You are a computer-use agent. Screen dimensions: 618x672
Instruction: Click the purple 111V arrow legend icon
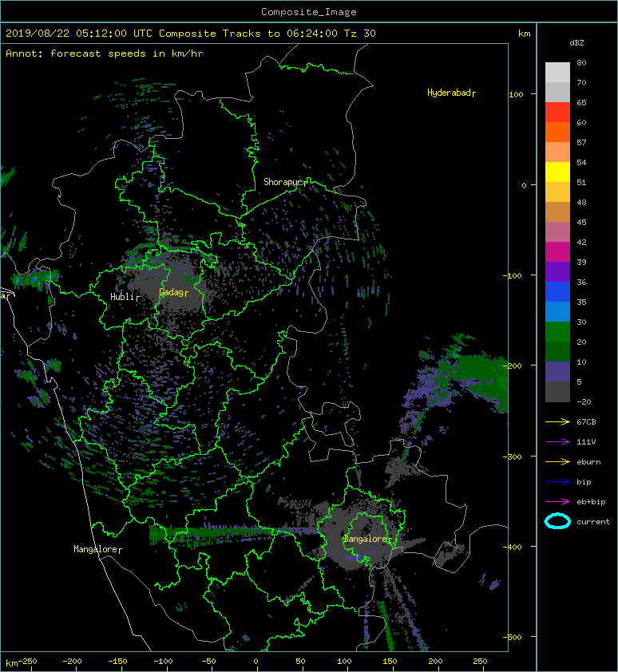click(557, 442)
